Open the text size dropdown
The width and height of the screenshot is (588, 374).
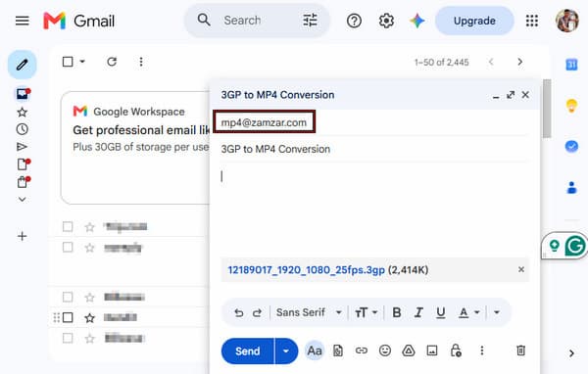point(366,312)
